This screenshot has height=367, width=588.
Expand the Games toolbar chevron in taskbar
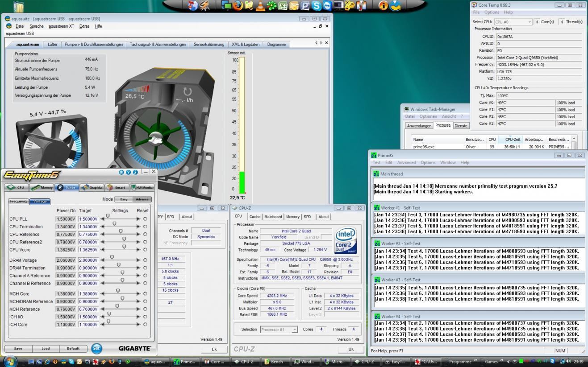502,361
